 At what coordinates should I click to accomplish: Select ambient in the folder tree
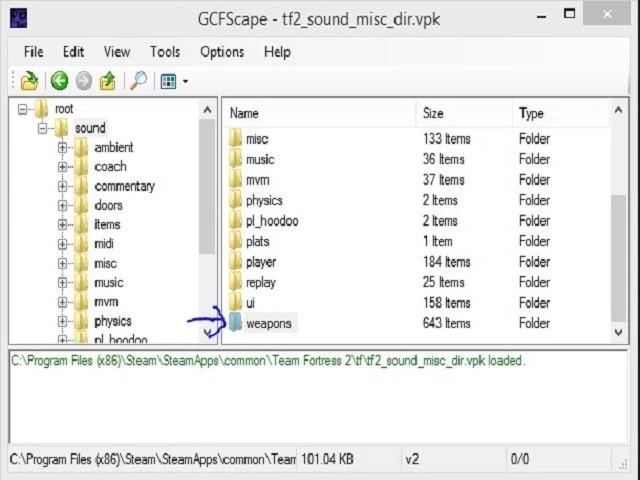pos(114,147)
